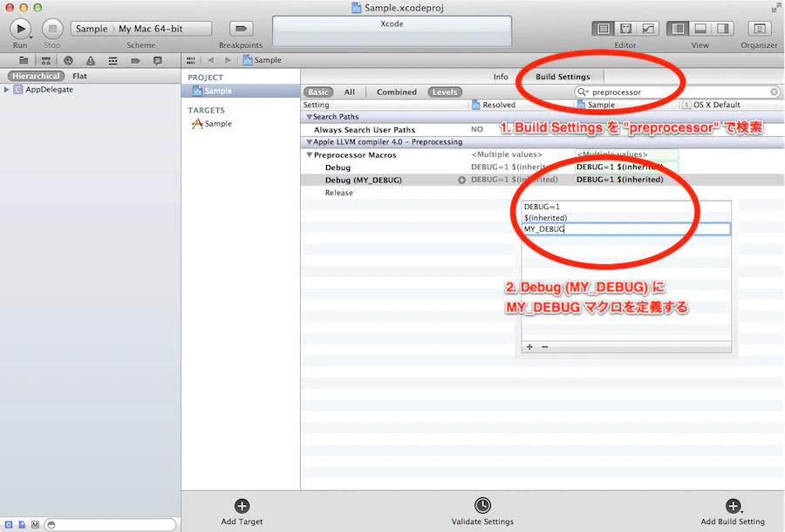Show the Breakpoint navigator
The height and width of the screenshot is (532, 785).
click(135, 60)
